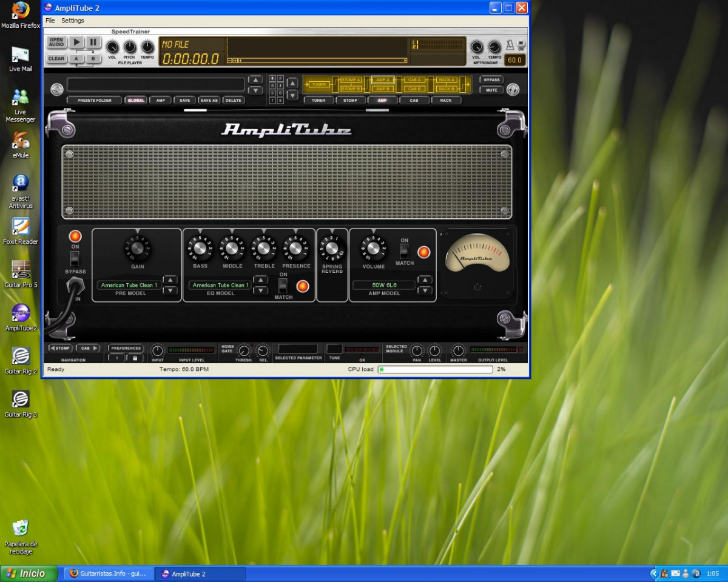The width and height of the screenshot is (728, 582).
Task: Flip the BYPASS switch beside the amp input jack
Action: (75, 258)
